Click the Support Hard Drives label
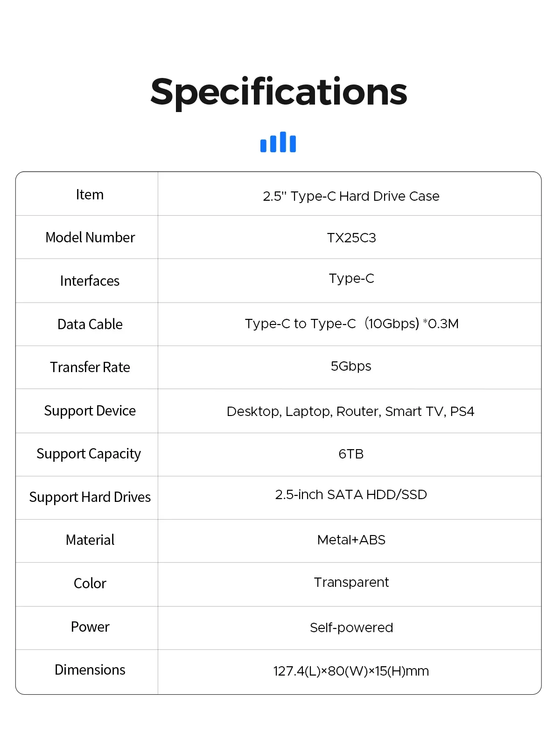Screen dimensions: 560x747 90,497
